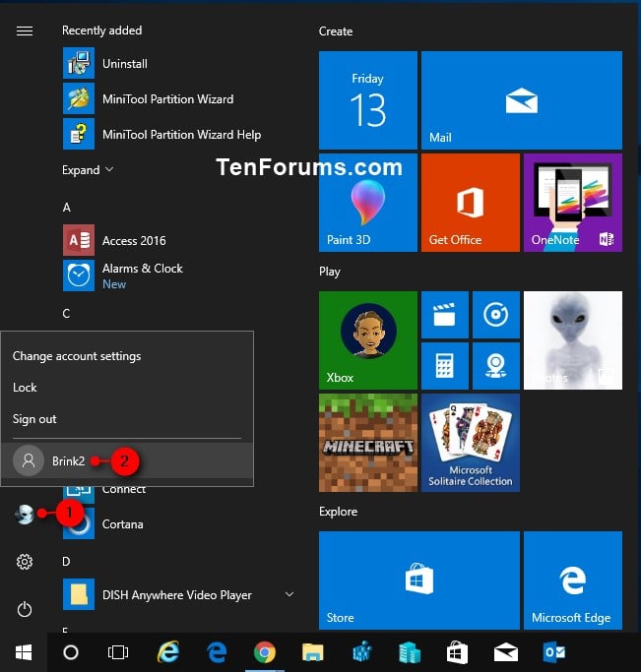Open Alarms & Clock app icon
The image size is (641, 672).
[x=79, y=275]
